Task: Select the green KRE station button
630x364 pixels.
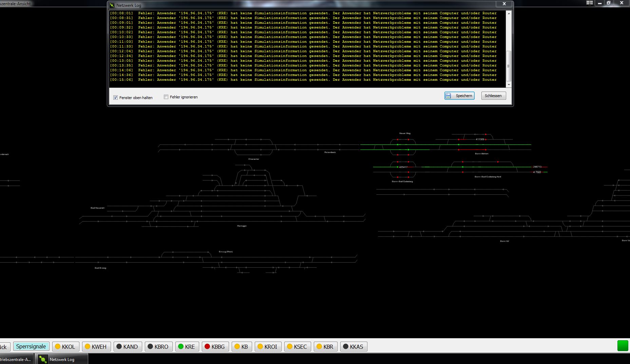Action: click(x=187, y=346)
